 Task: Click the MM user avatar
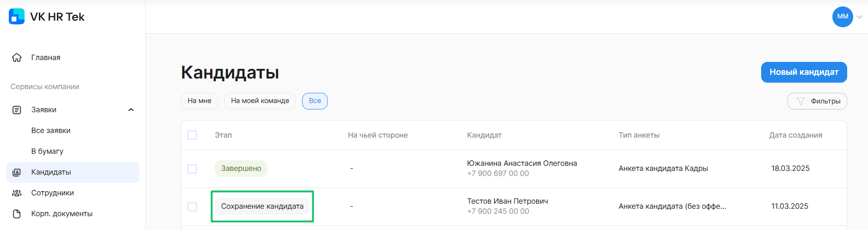tap(843, 17)
